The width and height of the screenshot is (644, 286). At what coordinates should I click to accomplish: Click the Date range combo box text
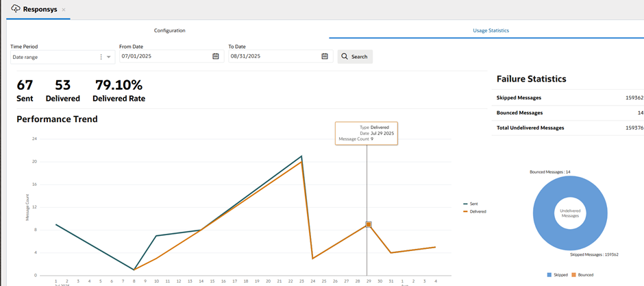tap(25, 57)
